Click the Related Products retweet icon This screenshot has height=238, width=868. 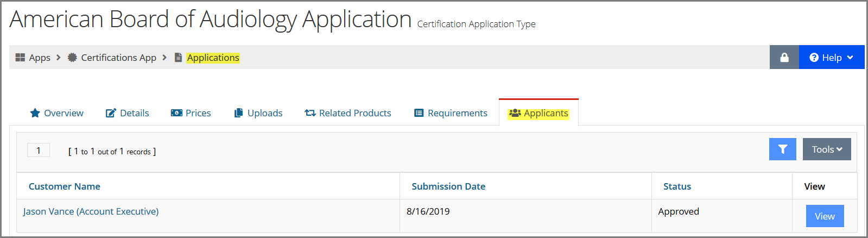point(310,113)
